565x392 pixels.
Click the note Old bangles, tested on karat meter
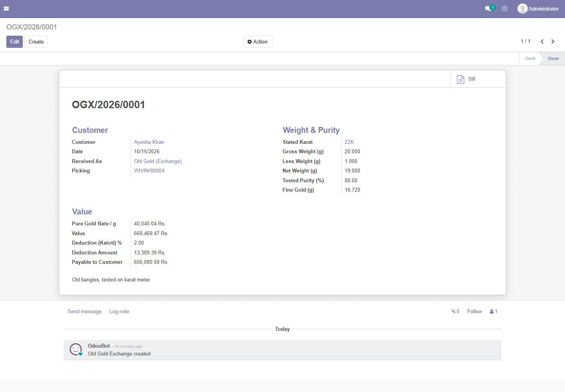111,280
